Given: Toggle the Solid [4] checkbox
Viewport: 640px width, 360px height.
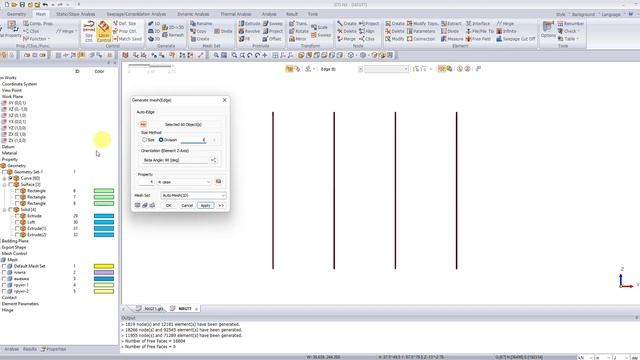Looking at the screenshot, I should (11, 210).
